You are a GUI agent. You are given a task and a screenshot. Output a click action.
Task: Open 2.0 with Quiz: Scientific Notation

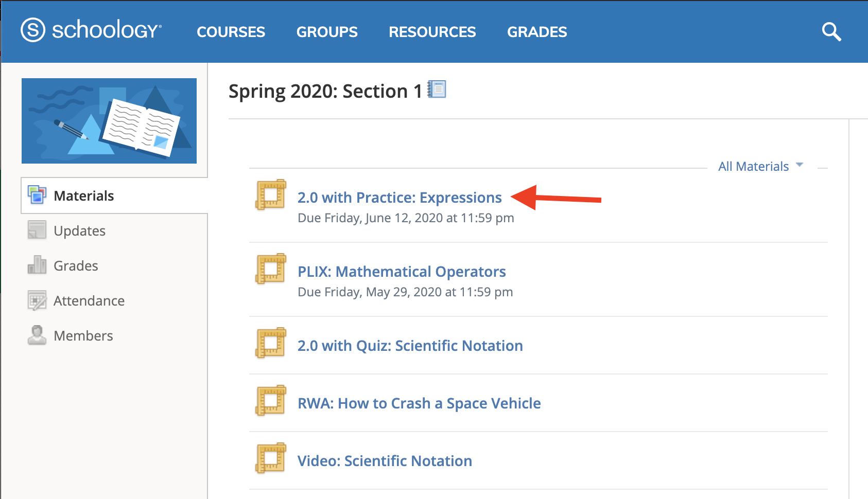point(410,345)
